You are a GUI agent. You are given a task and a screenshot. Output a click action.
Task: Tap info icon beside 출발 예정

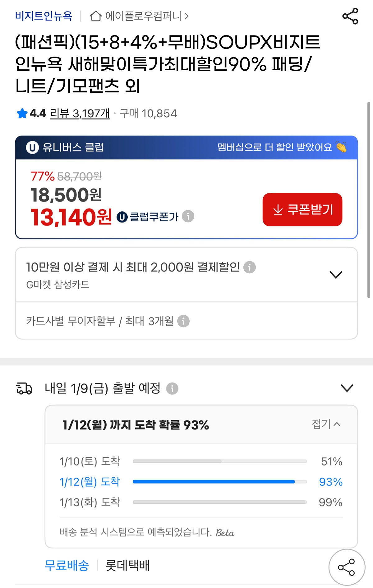coord(172,388)
